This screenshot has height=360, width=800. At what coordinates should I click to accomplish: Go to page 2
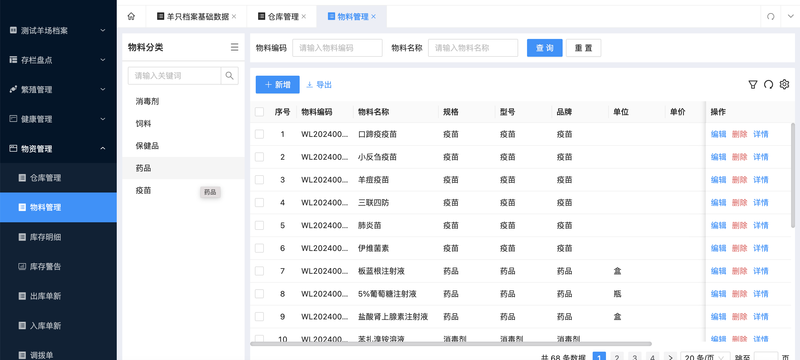617,357
